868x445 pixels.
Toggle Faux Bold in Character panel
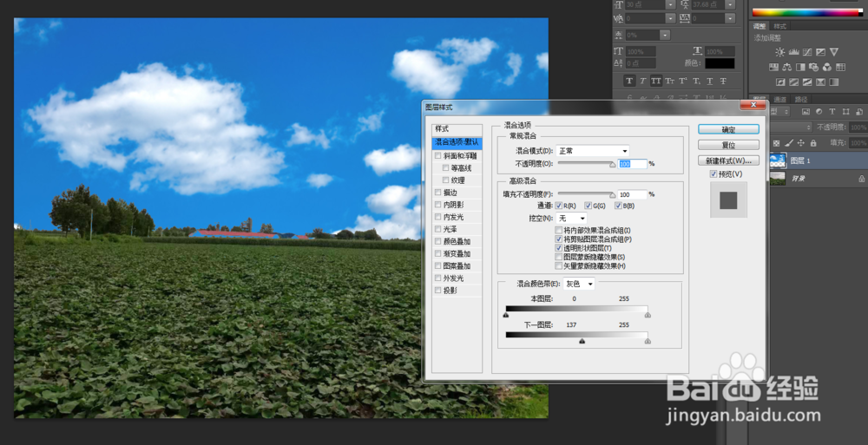[629, 81]
